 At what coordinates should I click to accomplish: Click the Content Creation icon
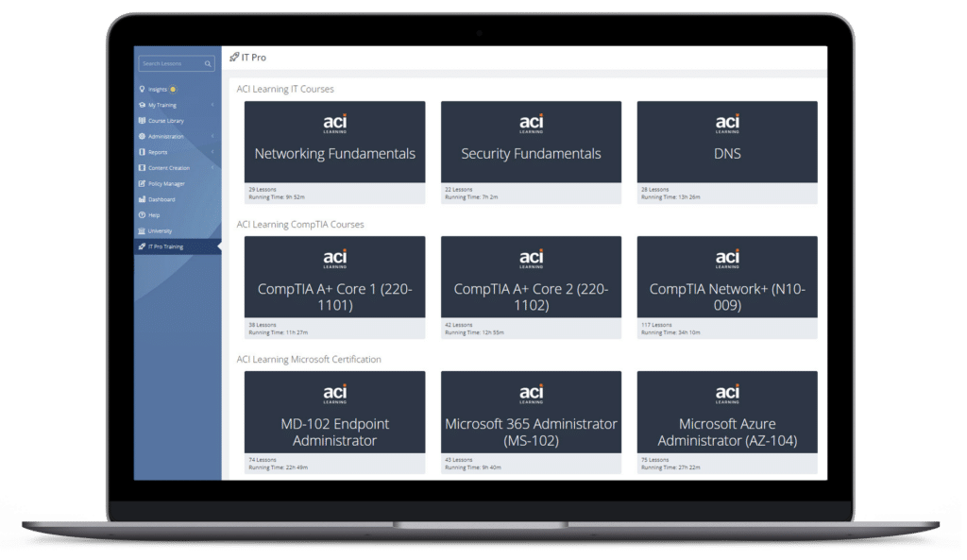click(x=142, y=168)
